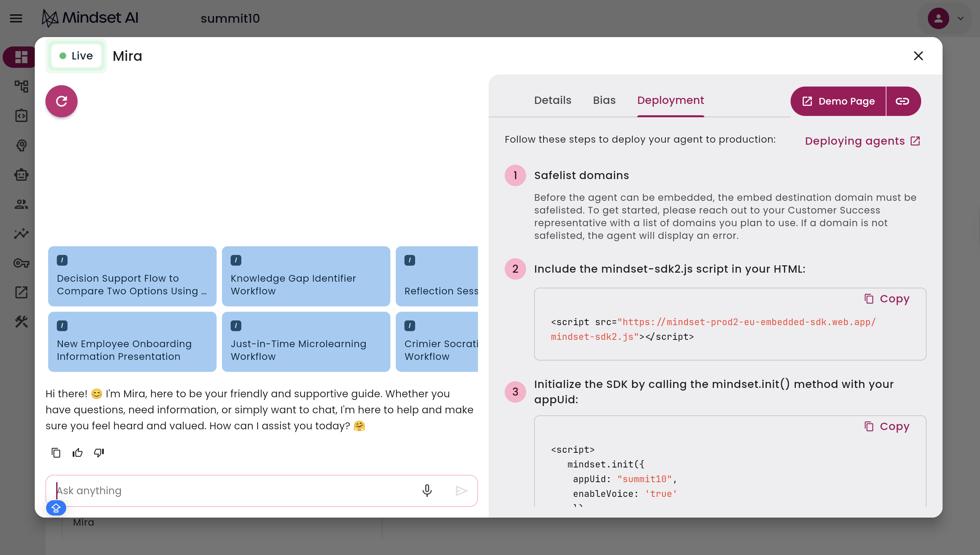Viewport: 980px width, 555px height.
Task: Click the Safelist domains step heading
Action: click(581, 175)
